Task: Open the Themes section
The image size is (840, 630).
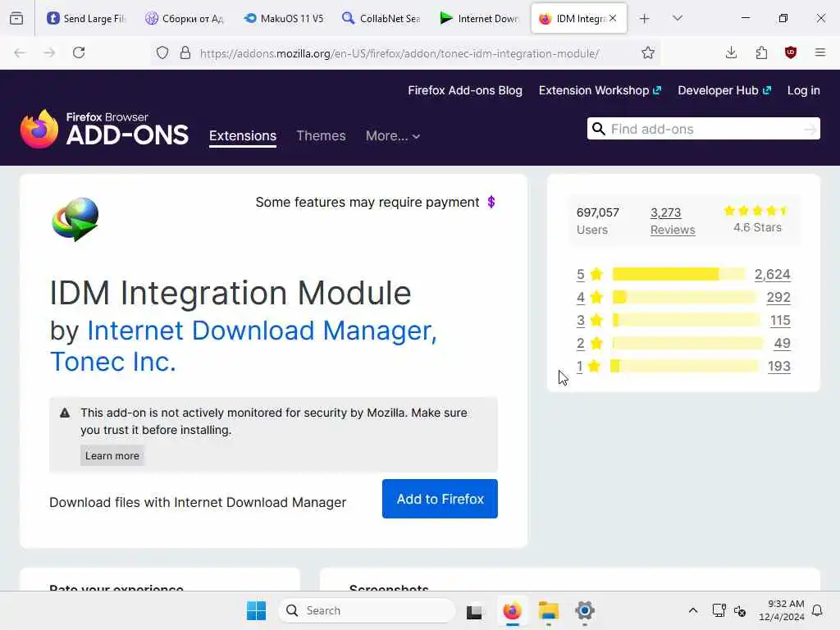Action: coord(321,136)
